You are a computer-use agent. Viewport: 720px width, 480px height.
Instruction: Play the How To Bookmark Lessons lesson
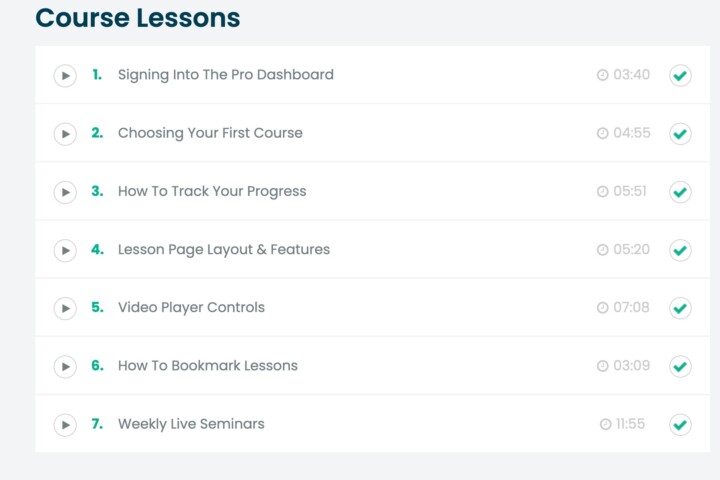[x=65, y=367]
